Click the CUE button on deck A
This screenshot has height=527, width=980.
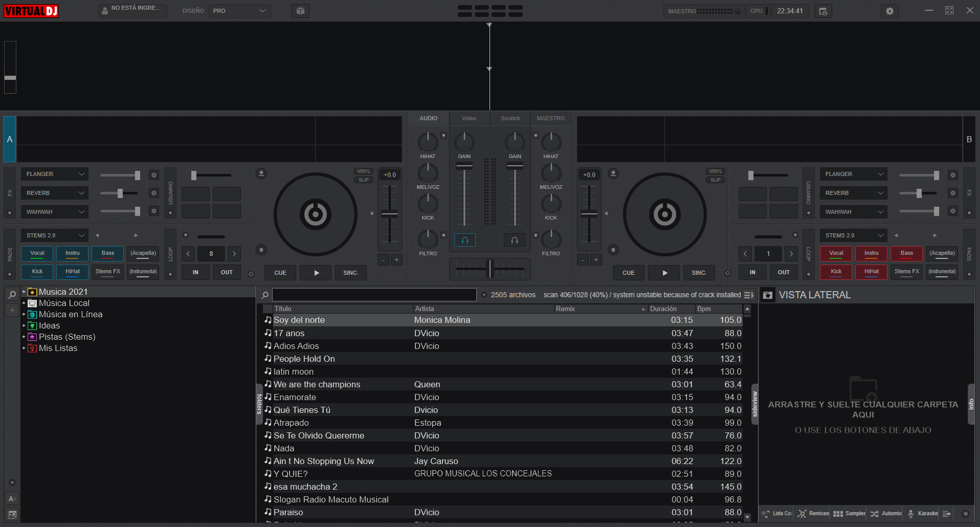tap(280, 273)
